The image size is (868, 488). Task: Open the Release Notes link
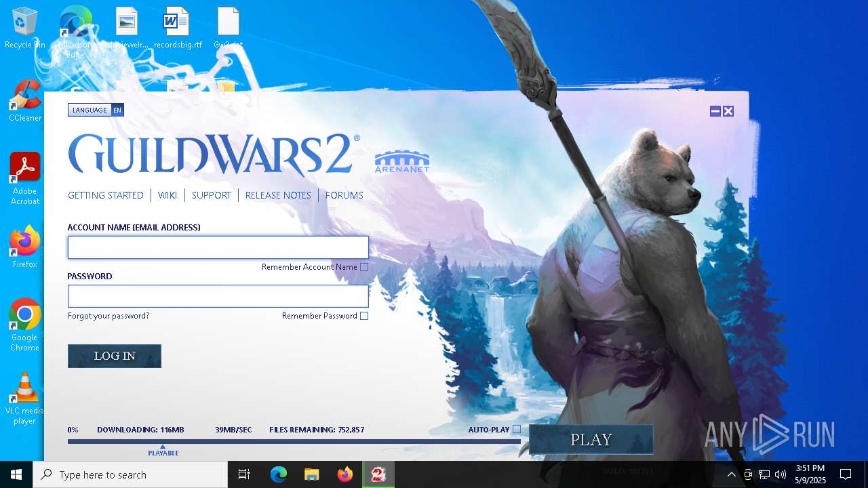point(278,195)
